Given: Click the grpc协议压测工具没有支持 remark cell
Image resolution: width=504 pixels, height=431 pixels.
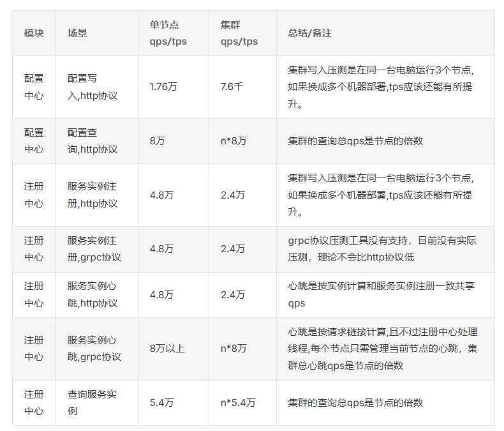Looking at the screenshot, I should (382, 249).
